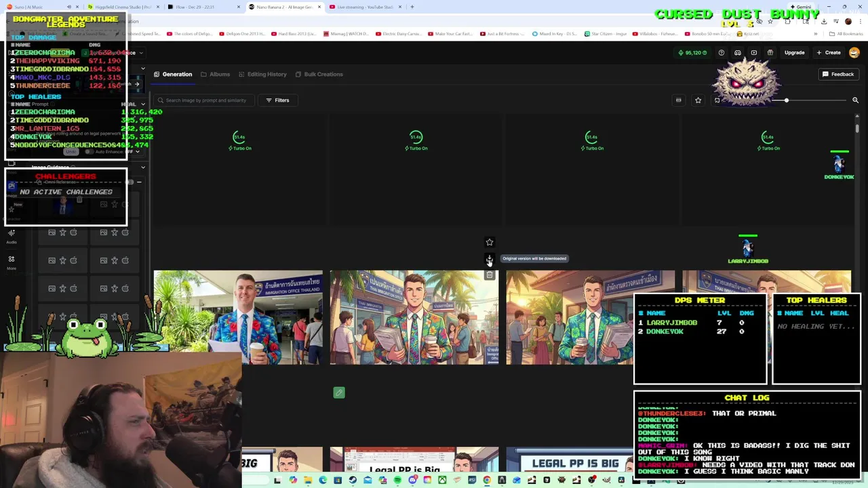Open the realistic immigration office photo thumbnail
This screenshot has width=868, height=488.
coord(238,317)
